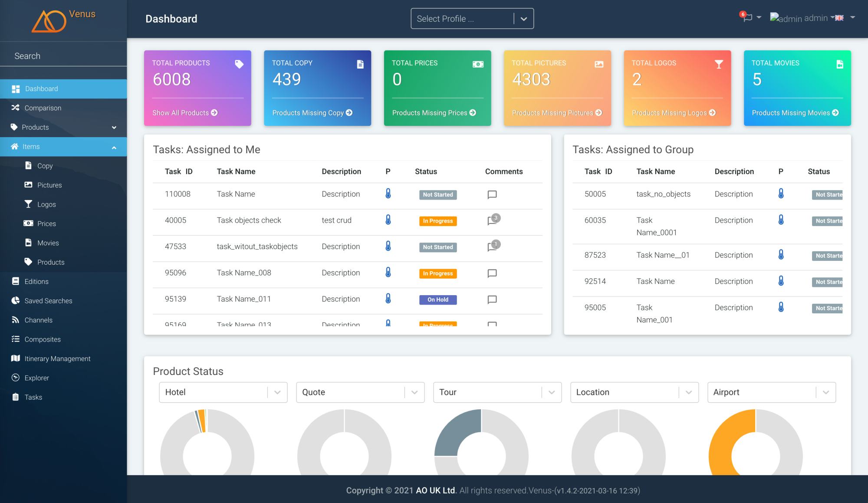Collapse the Items section in the sidebar

point(114,147)
